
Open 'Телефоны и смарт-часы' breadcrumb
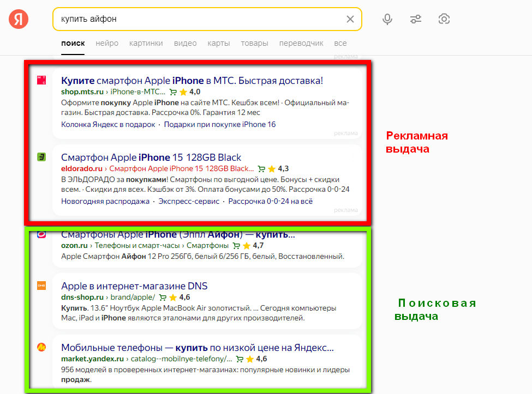click(137, 246)
